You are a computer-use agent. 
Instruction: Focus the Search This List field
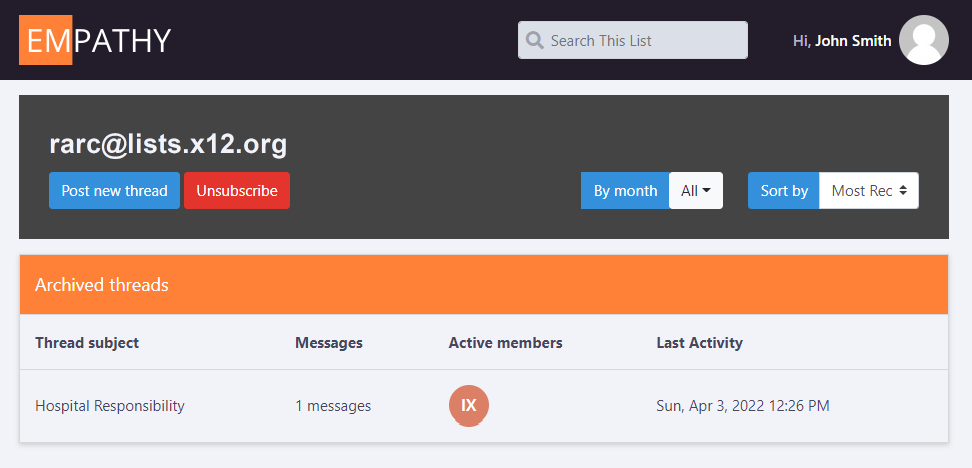(x=642, y=40)
